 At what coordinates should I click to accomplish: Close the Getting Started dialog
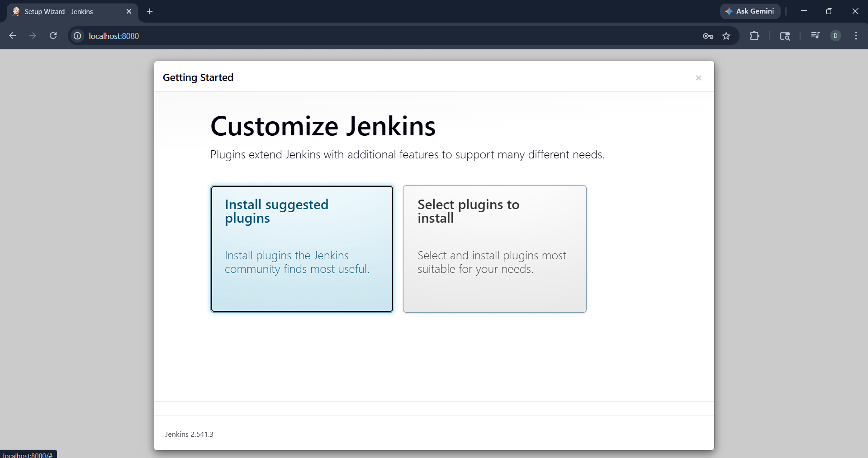click(698, 77)
